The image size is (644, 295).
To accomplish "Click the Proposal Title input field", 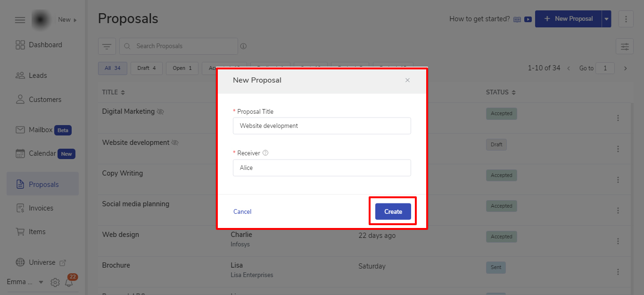I will point(322,126).
